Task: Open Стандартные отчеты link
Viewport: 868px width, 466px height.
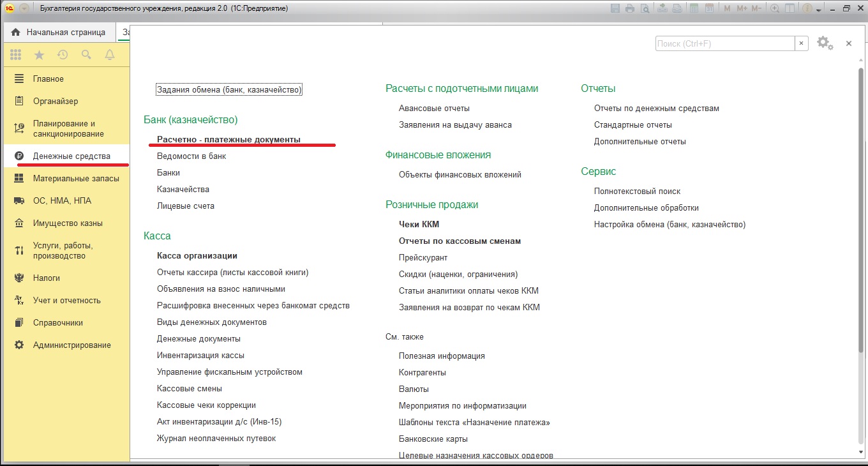Action: [633, 124]
